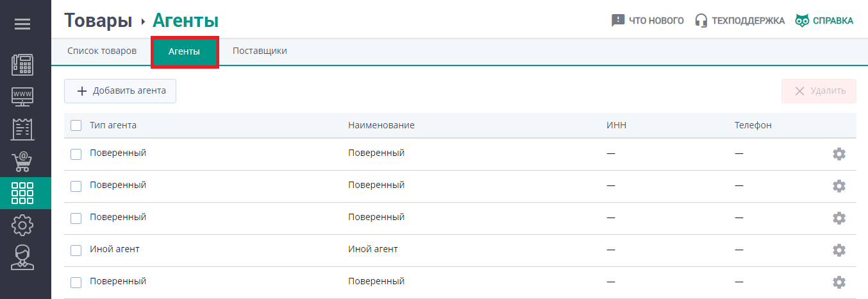Open the Справка help link
This screenshot has width=868, height=299.
coord(824,21)
